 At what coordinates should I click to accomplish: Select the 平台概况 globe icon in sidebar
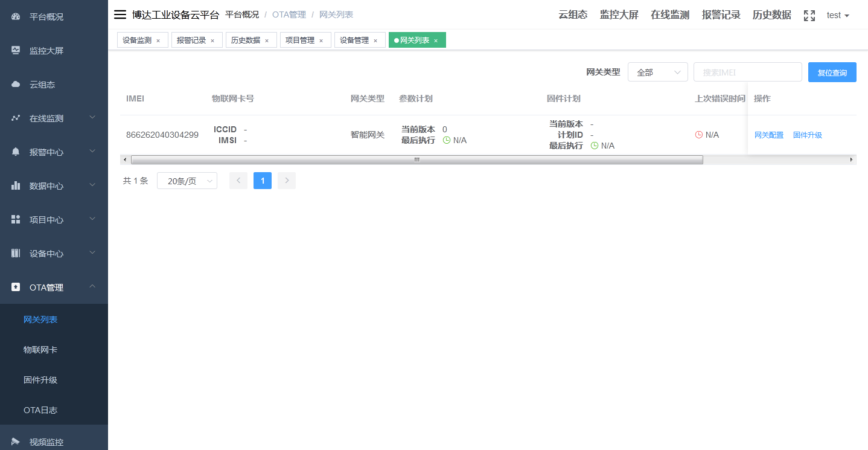coord(15,16)
